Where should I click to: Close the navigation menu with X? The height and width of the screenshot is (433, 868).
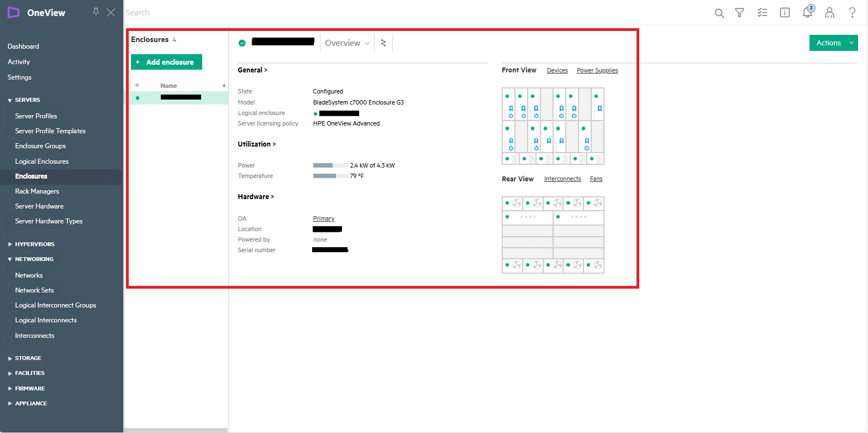pyautogui.click(x=111, y=12)
